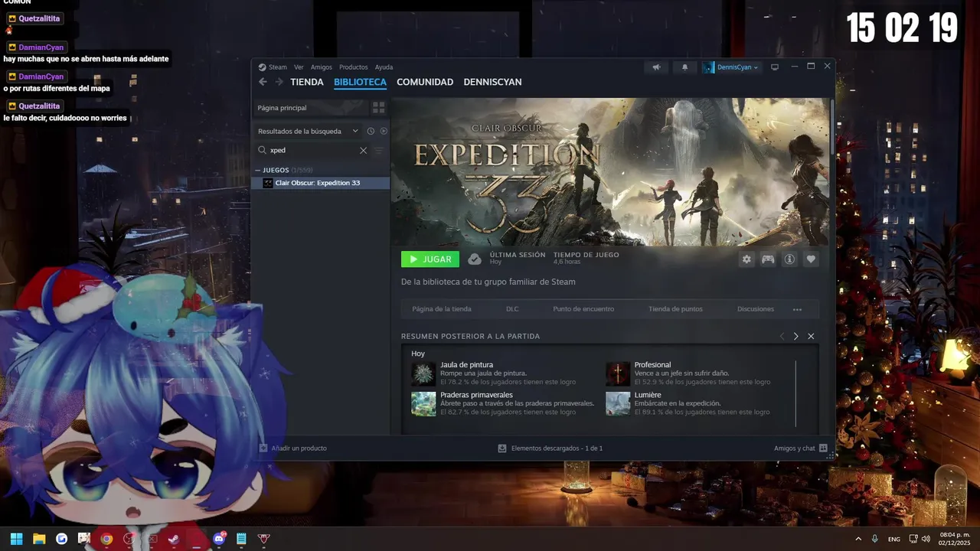Open Punto de encuentro link
The height and width of the screenshot is (551, 980).
tap(583, 309)
